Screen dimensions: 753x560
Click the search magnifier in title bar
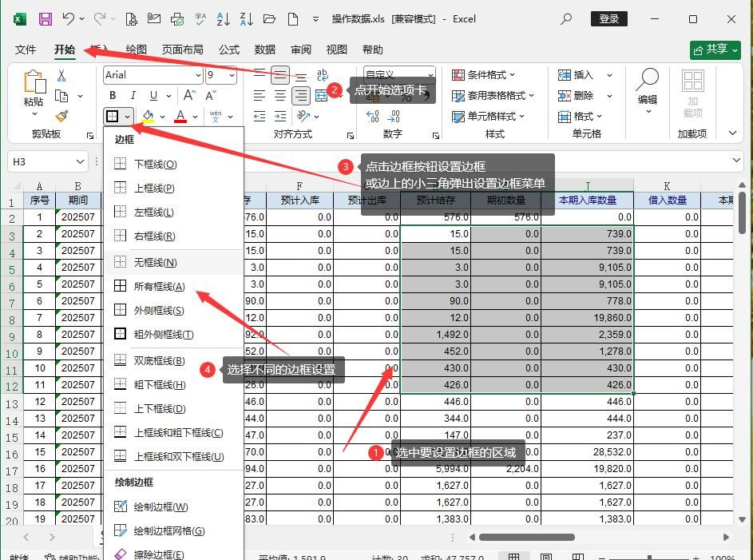(566, 18)
